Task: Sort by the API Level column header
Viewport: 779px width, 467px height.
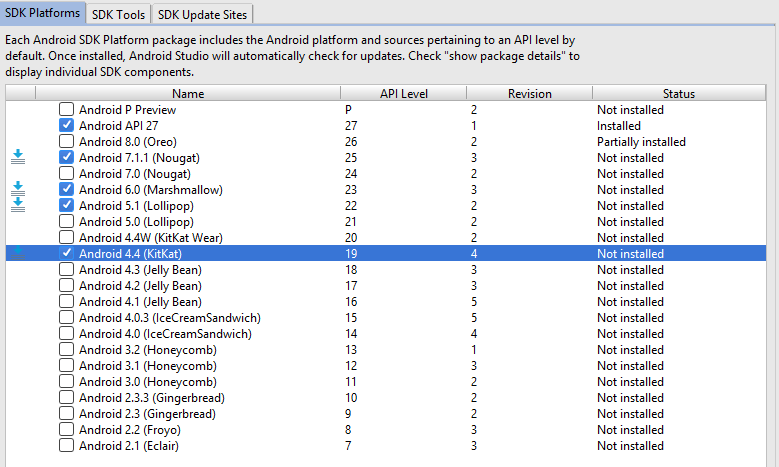Action: [403, 93]
